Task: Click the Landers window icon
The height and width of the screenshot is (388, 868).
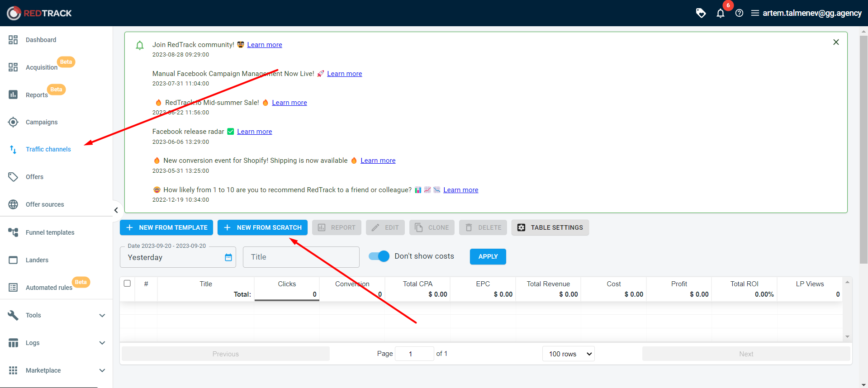Action: [x=13, y=260]
